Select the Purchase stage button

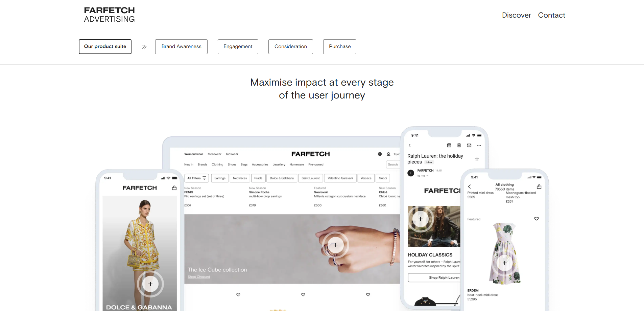pyautogui.click(x=339, y=47)
